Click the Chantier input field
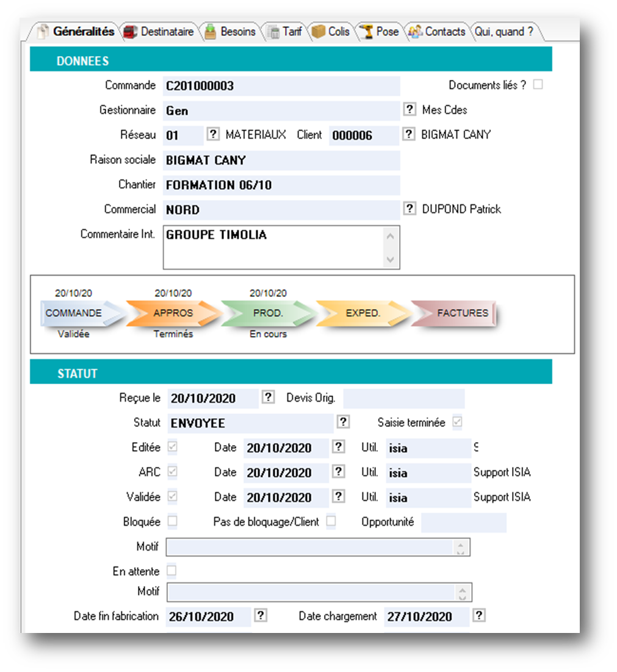The height and width of the screenshot is (672, 617). pos(281,185)
